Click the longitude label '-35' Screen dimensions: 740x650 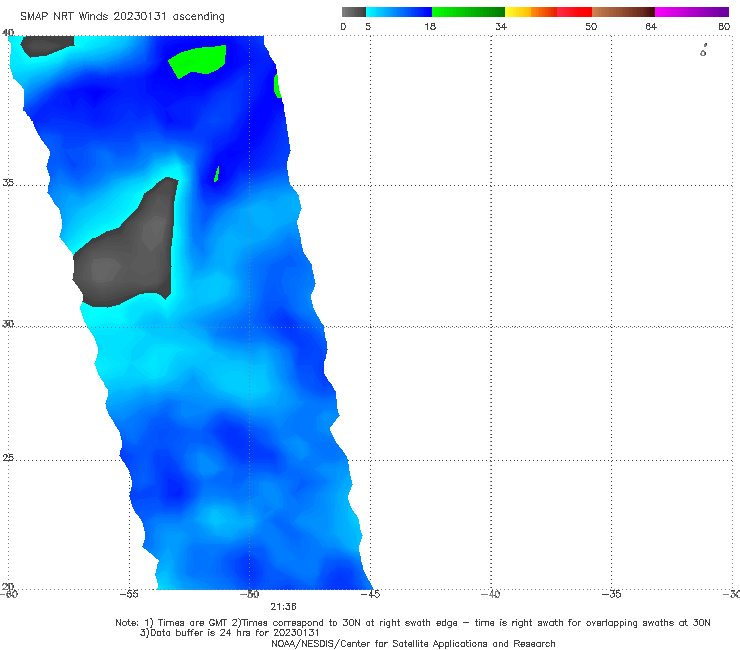(611, 594)
